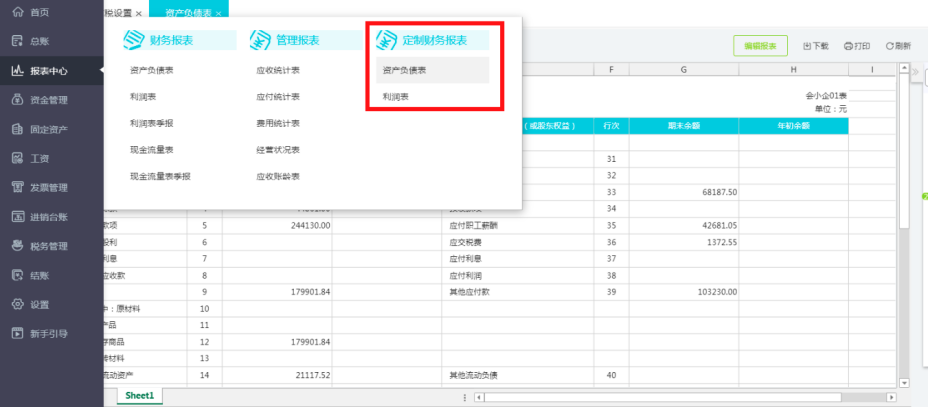The height and width of the screenshot is (408, 928).
Task: Close the 税设置 tab with its x
Action: click(x=138, y=13)
